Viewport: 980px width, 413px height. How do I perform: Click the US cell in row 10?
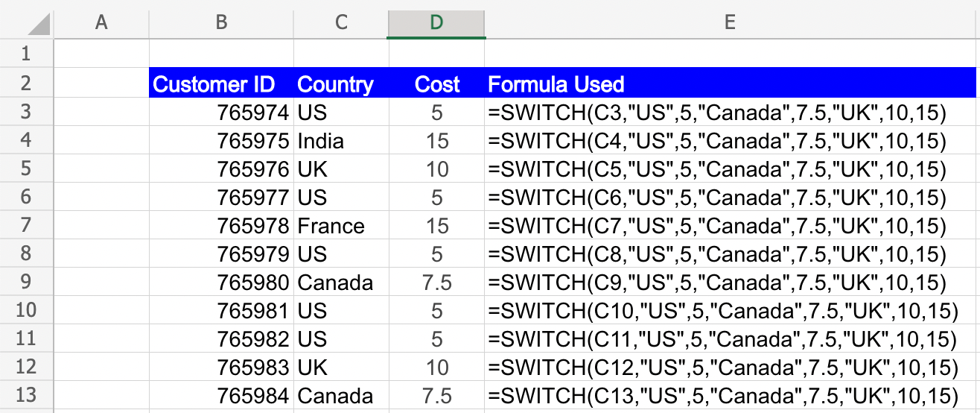point(341,310)
